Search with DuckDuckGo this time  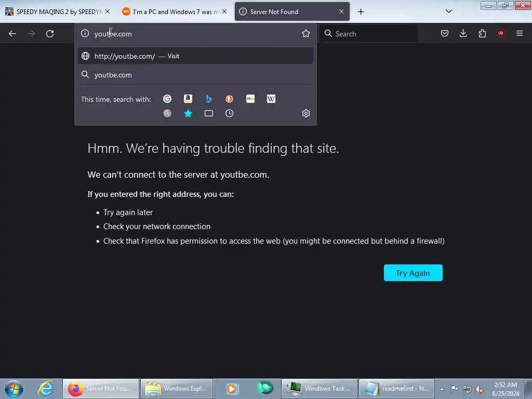(x=229, y=99)
